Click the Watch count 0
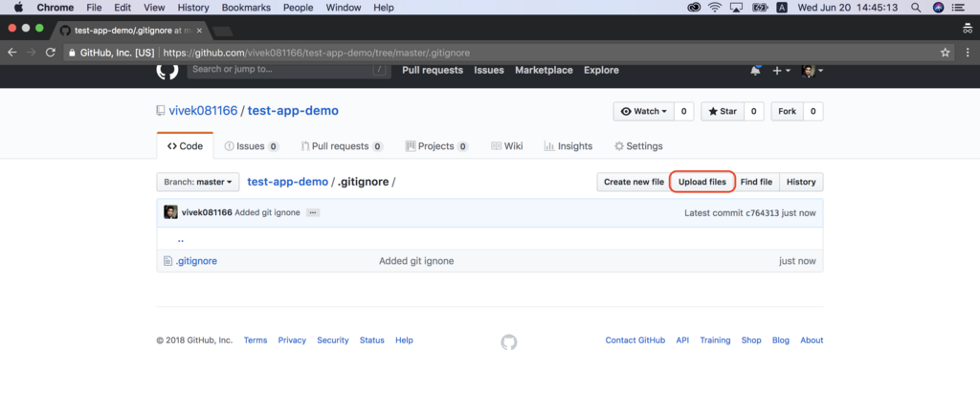This screenshot has height=394, width=980. [683, 111]
